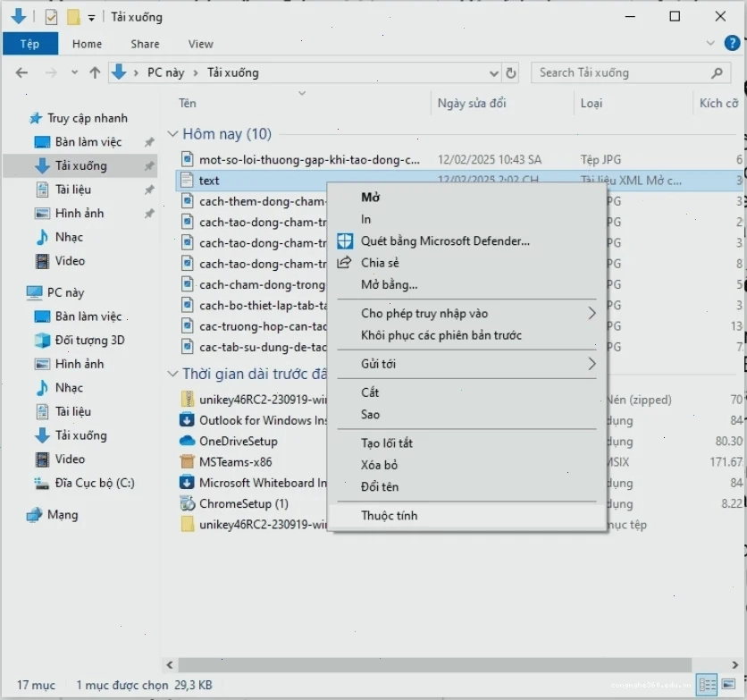Click the New folder icon in title bar

73,17
